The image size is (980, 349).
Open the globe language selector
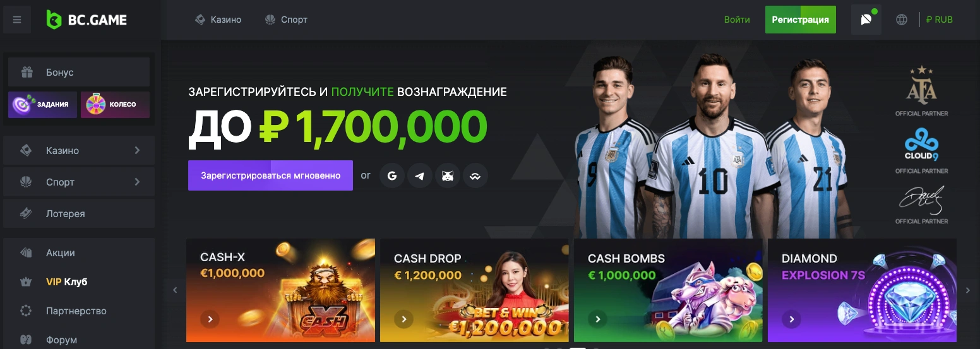tap(902, 20)
